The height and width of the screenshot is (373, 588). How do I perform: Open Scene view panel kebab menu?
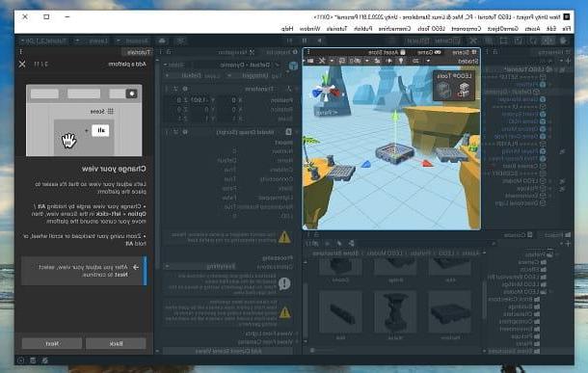[308, 52]
